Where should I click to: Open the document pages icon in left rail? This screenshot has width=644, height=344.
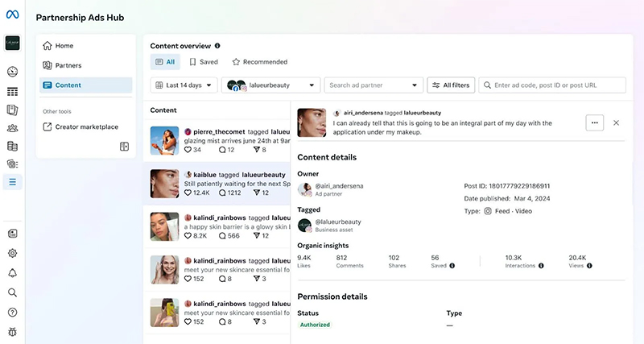pos(12,110)
